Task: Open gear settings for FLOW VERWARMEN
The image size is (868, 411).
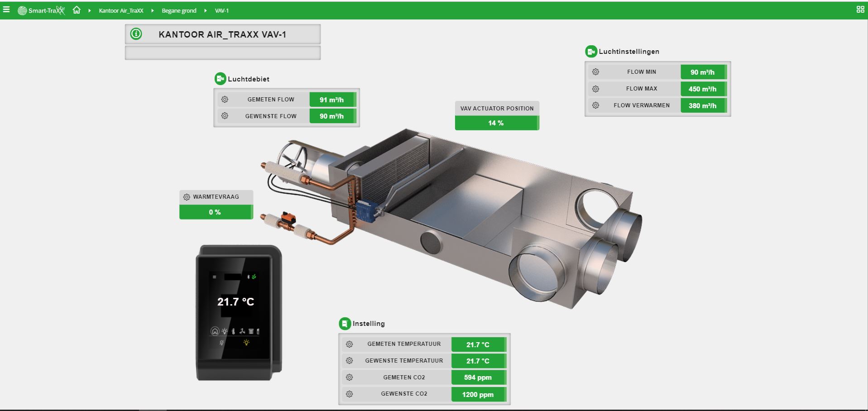Action: click(595, 105)
